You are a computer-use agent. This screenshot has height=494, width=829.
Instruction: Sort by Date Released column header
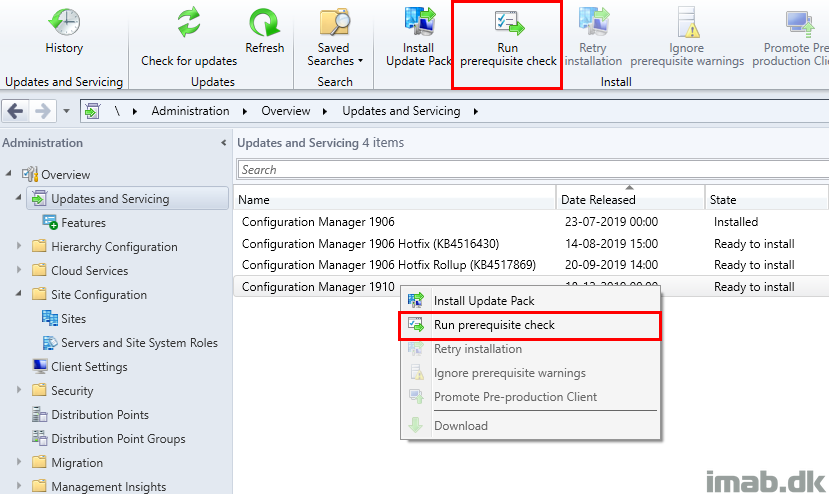(x=630, y=199)
